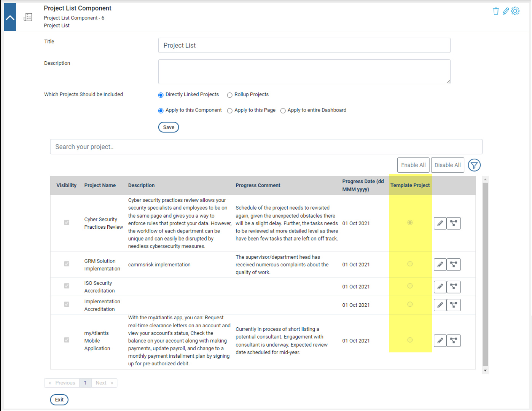
Task: Edit the ISO Security Accreditation project
Action: [440, 287]
